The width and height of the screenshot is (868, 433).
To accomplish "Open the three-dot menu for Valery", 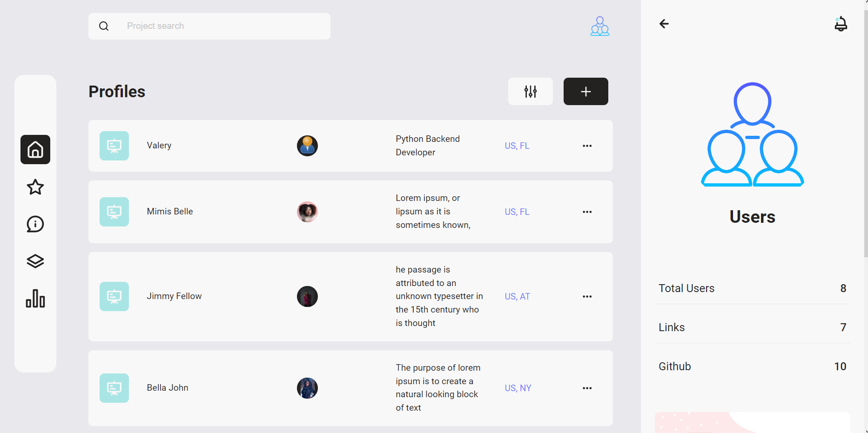I will pos(587,146).
